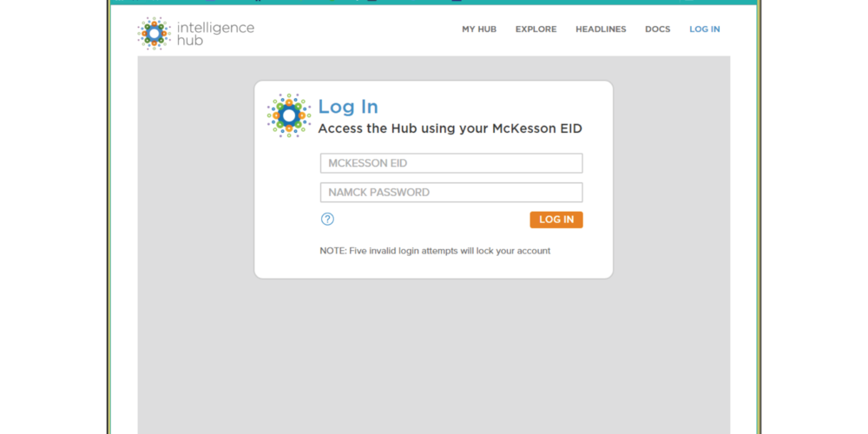Click the teal bar at the page top
Screen dimensions: 868x434
click(x=434, y=3)
